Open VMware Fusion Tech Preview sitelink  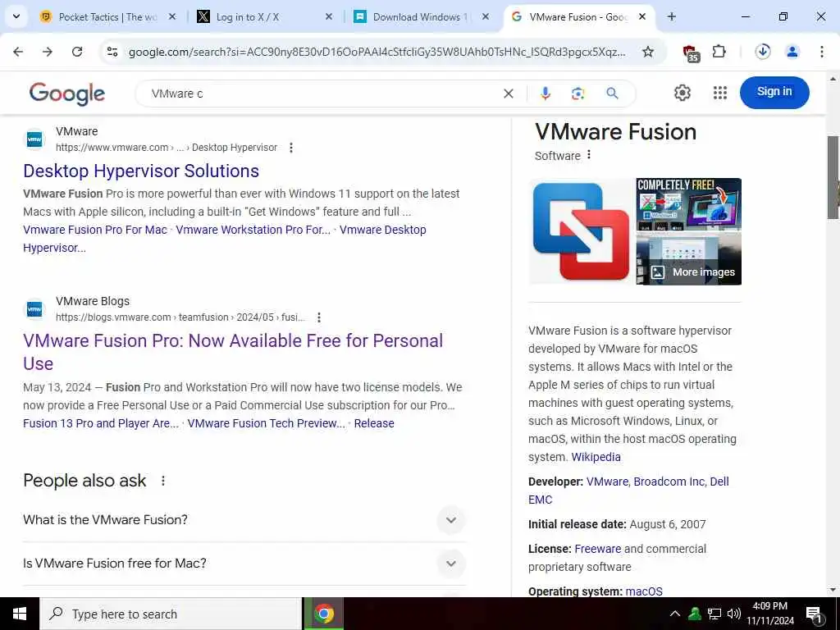[x=267, y=423]
